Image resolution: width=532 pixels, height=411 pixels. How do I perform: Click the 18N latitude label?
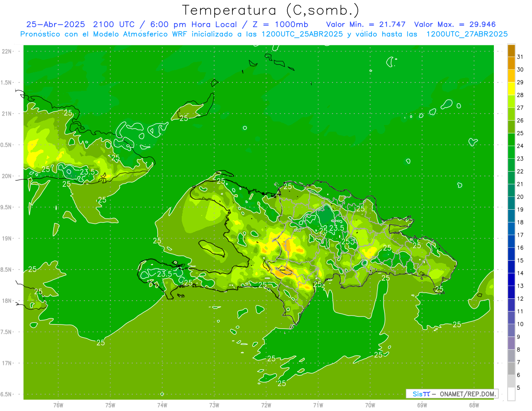7,301
